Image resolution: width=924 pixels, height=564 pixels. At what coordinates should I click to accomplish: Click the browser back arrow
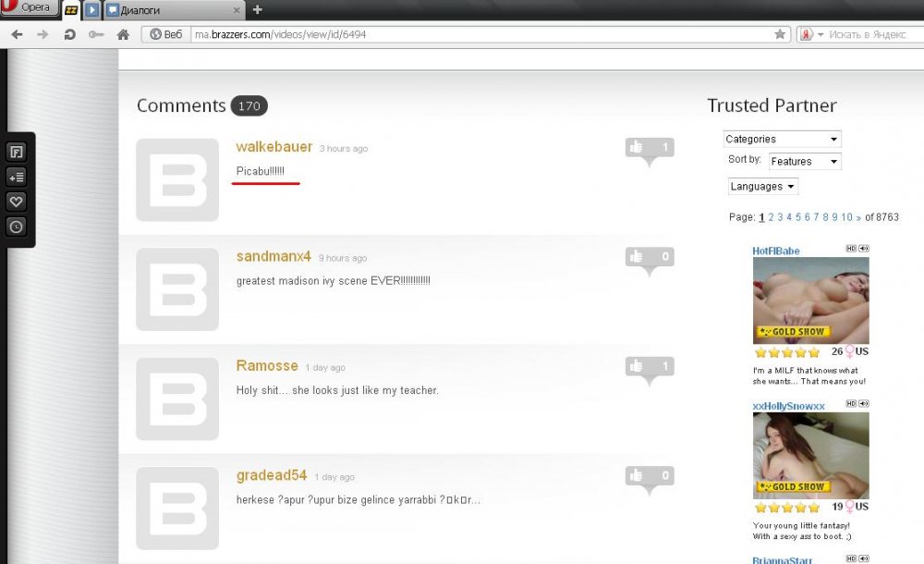click(17, 34)
